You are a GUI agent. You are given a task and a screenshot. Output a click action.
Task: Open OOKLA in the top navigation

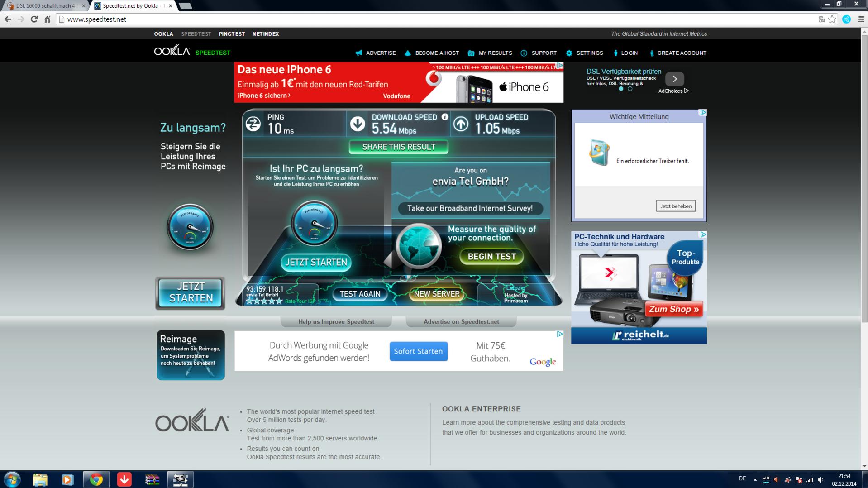click(163, 34)
